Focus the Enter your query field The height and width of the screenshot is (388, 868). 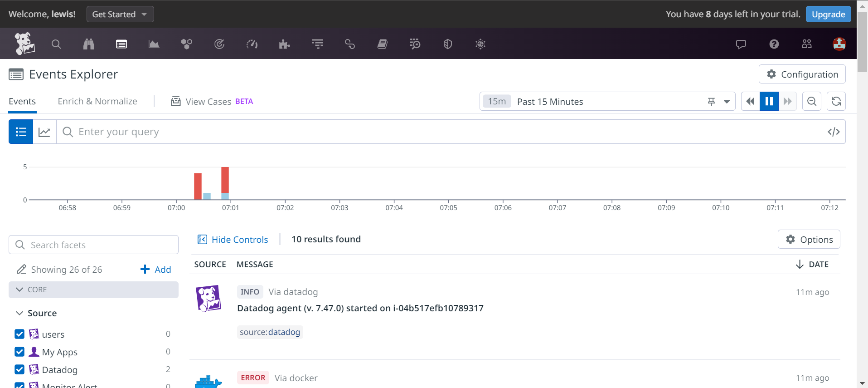point(439,132)
